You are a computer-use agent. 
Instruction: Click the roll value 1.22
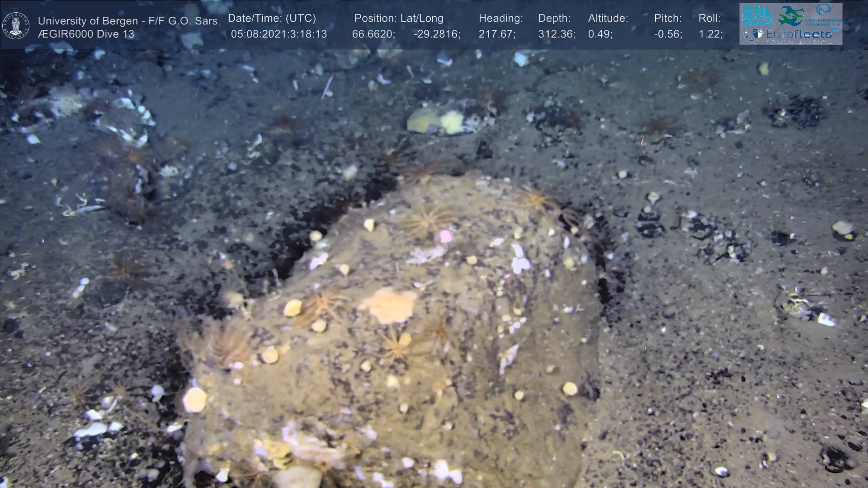pyautogui.click(x=710, y=34)
